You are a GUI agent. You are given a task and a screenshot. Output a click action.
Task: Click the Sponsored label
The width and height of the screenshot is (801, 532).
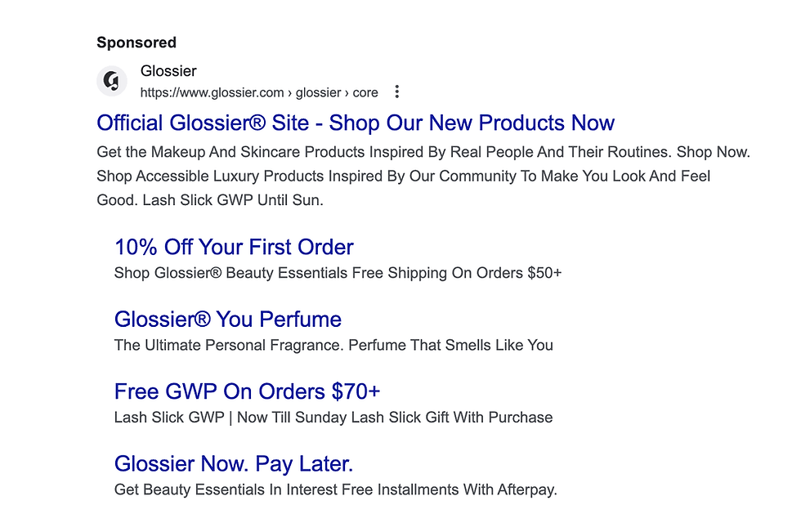(x=136, y=42)
